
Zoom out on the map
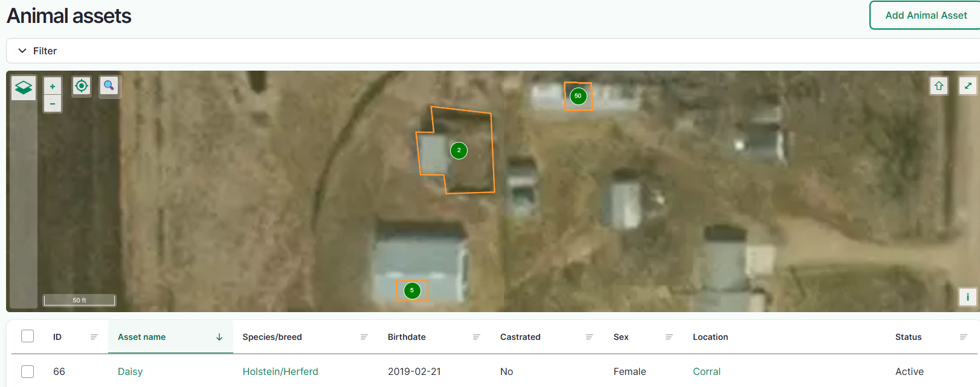coord(53,104)
